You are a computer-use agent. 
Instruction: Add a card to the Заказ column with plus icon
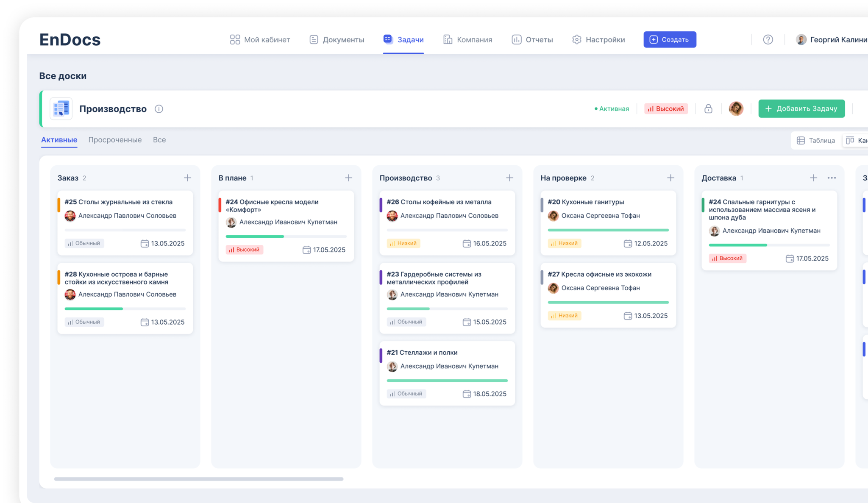click(x=187, y=178)
